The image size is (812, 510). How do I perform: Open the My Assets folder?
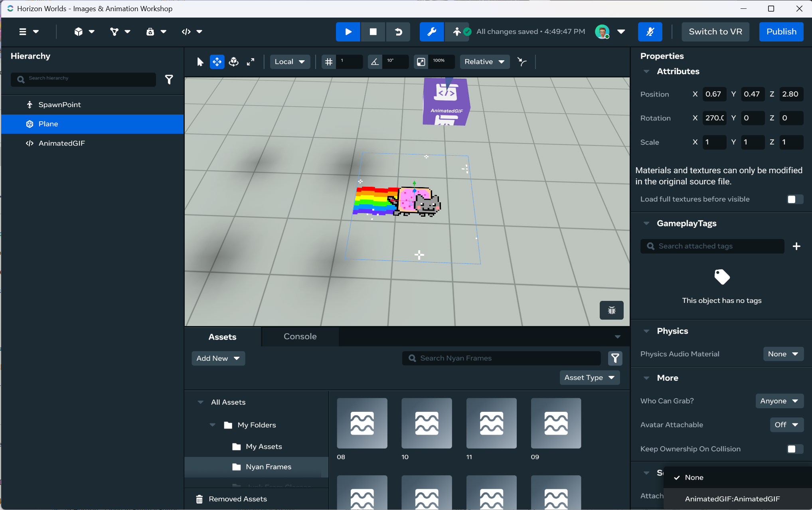tap(257, 447)
